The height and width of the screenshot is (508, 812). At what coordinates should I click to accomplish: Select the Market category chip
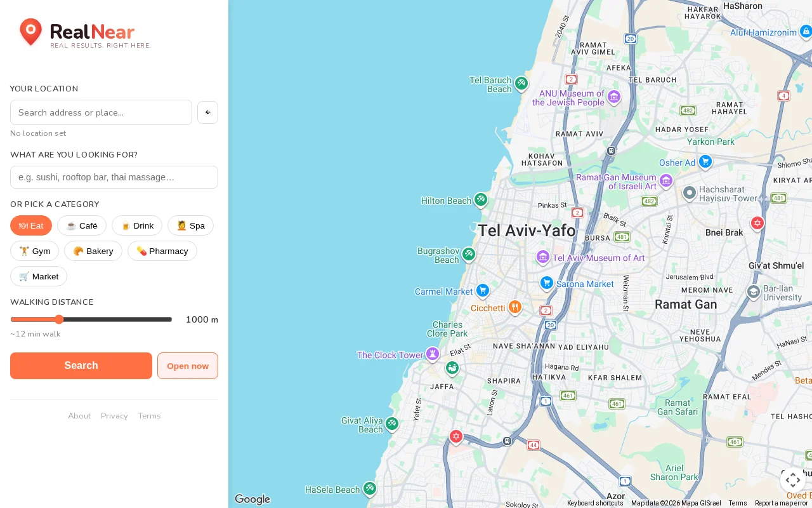tap(39, 276)
